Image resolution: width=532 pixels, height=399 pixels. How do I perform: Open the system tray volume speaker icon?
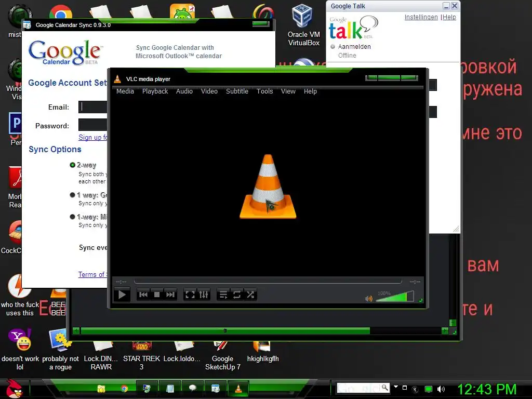(x=441, y=389)
